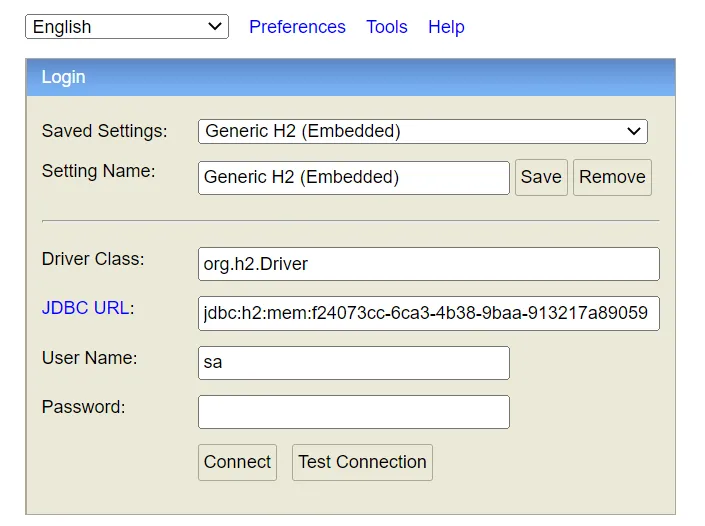705x526 pixels.
Task: Click the Setting Name text field
Action: (353, 178)
